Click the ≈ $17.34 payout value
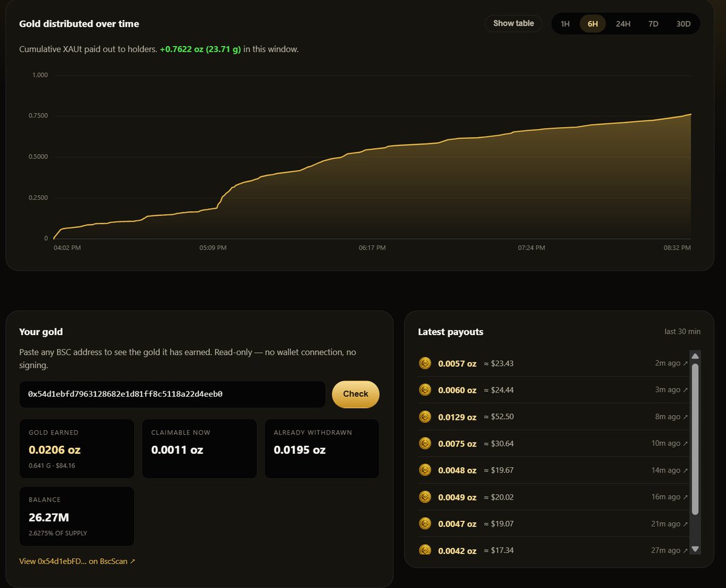This screenshot has width=726, height=588. tap(499, 550)
